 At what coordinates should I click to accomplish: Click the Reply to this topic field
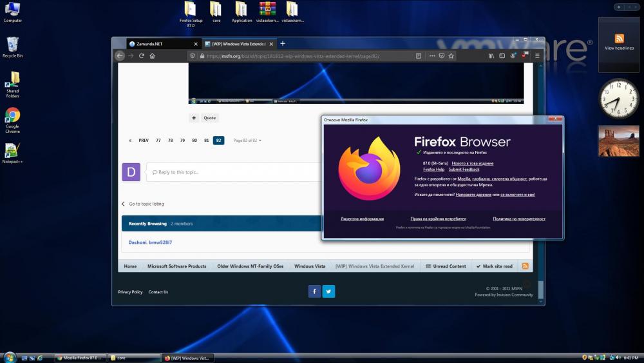[x=232, y=172]
